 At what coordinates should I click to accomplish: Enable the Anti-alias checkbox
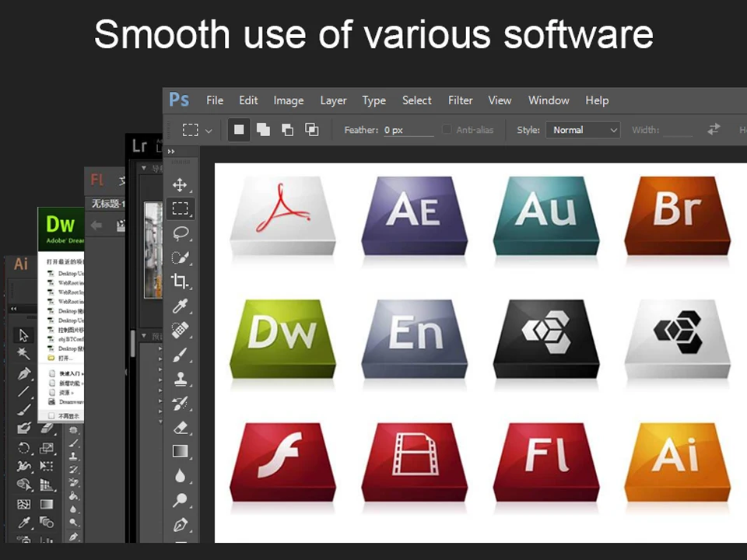(447, 130)
